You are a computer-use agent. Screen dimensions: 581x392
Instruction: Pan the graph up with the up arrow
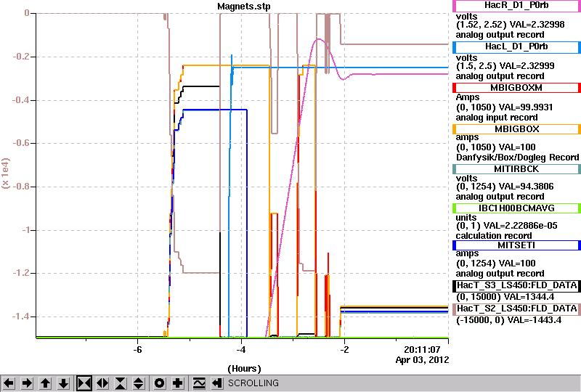point(46,383)
